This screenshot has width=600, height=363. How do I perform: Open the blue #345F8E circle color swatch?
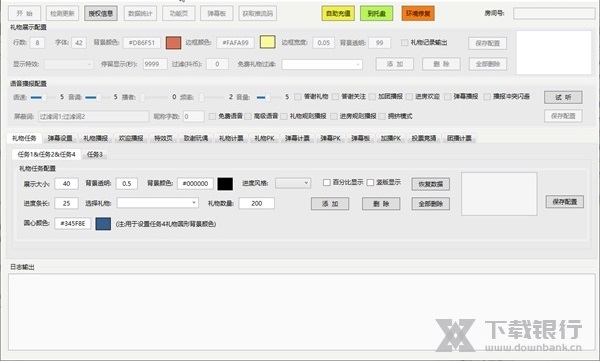click(103, 224)
